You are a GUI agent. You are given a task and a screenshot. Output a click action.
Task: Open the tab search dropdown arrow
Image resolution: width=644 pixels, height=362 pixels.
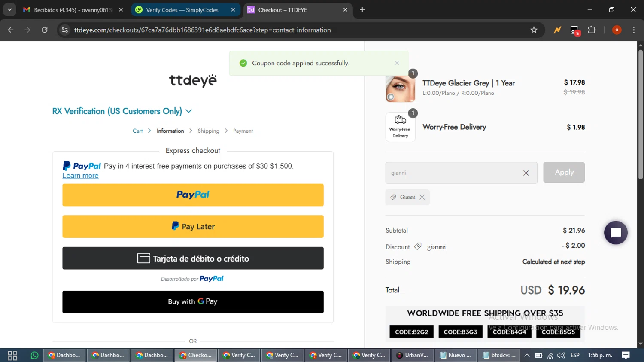point(9,9)
